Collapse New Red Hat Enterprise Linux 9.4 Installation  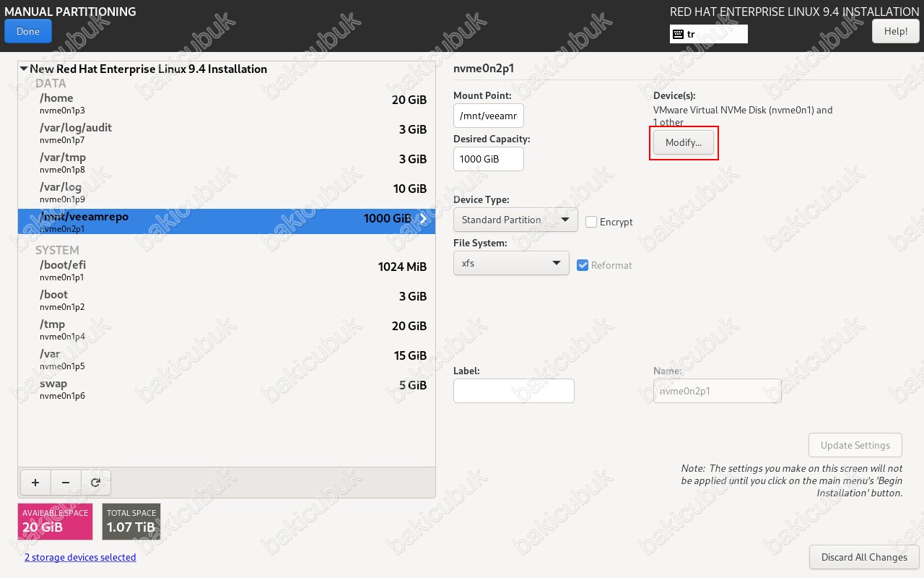[x=24, y=69]
